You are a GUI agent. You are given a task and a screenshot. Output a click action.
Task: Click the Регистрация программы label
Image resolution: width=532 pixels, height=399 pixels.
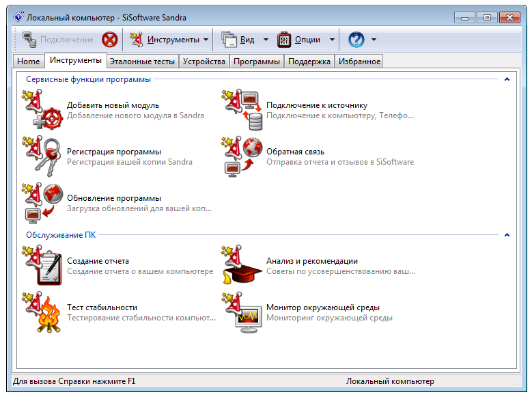(114, 152)
